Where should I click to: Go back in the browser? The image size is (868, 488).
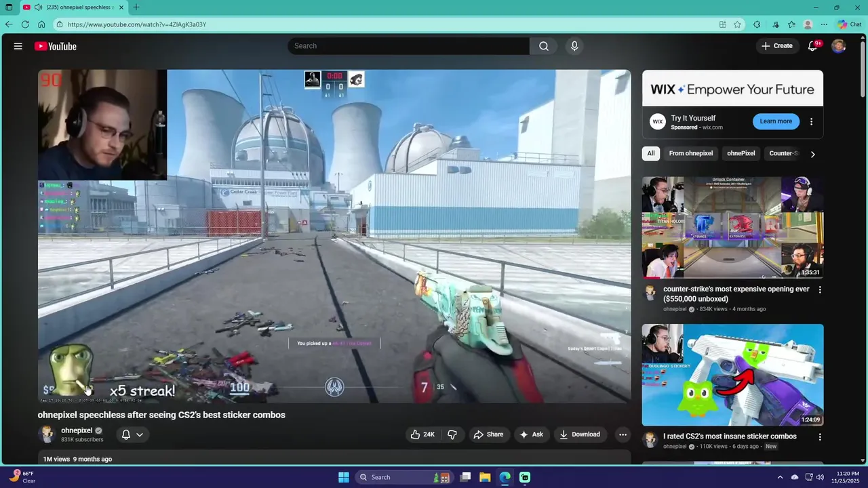pos(9,24)
